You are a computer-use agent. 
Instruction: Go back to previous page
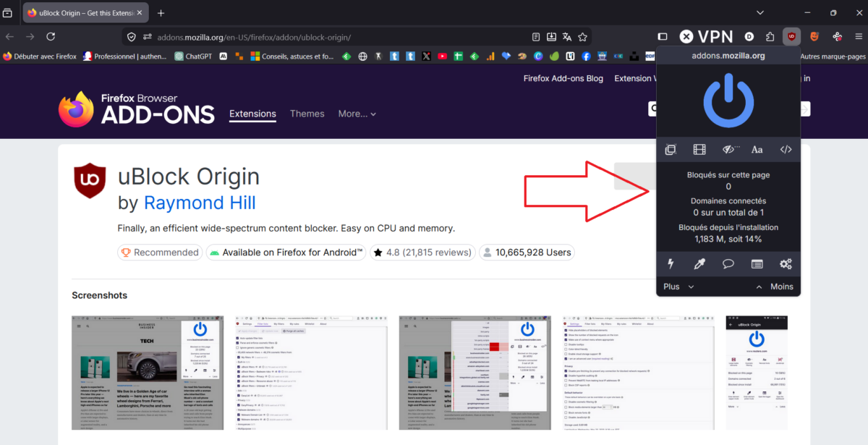coord(10,36)
